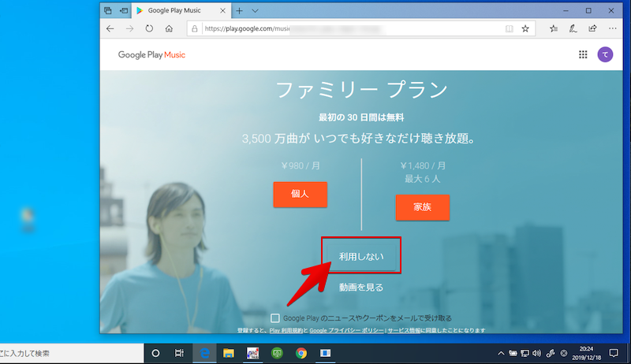Choose the 個人 individual plan button

click(x=300, y=194)
